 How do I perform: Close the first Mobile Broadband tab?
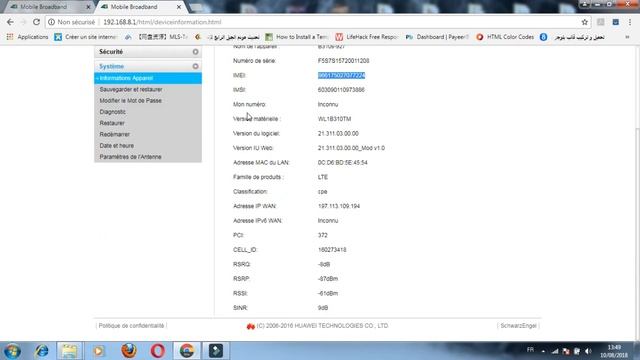click(x=88, y=7)
